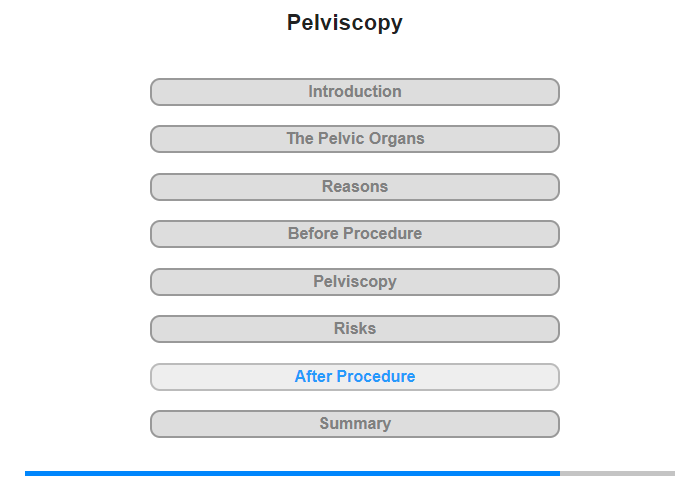The image size is (700, 480).
Task: Choose the section button just above Before Procedure
Action: 354,187
